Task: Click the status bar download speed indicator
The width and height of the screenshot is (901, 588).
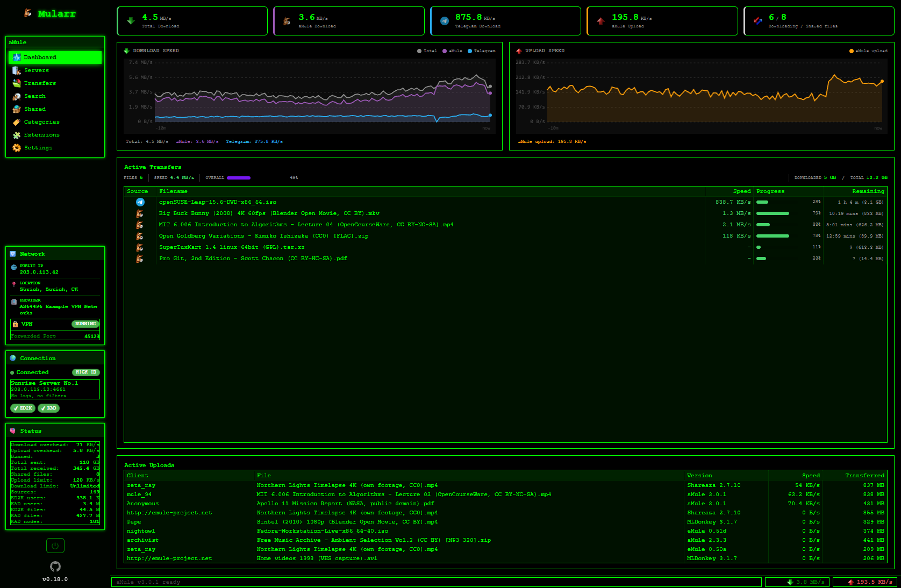Action: [797, 582]
